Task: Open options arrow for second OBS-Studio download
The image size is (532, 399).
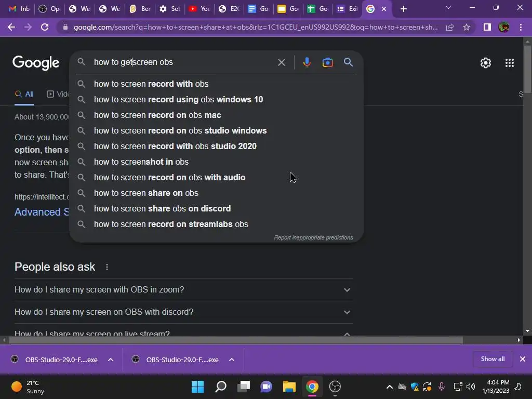Action: point(232,360)
